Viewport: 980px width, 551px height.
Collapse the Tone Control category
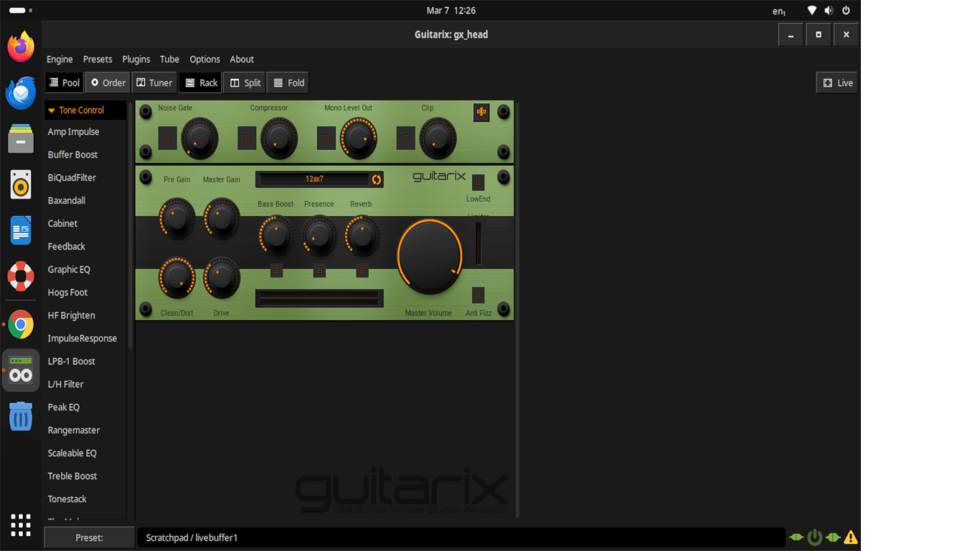click(x=51, y=110)
